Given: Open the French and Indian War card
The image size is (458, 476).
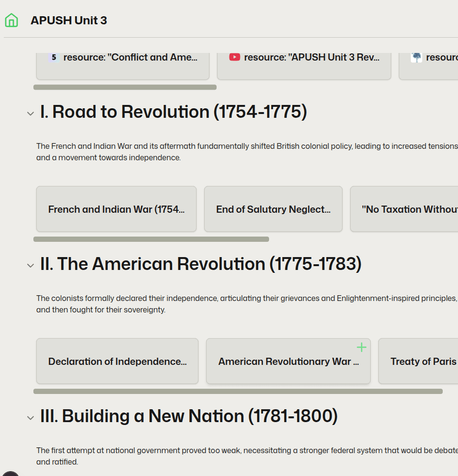Looking at the screenshot, I should coord(116,209).
